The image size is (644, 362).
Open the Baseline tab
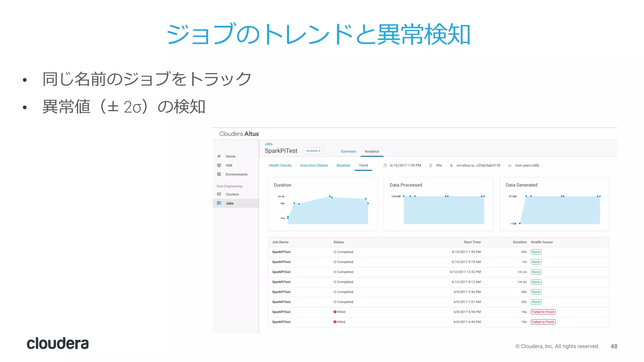pyautogui.click(x=343, y=165)
